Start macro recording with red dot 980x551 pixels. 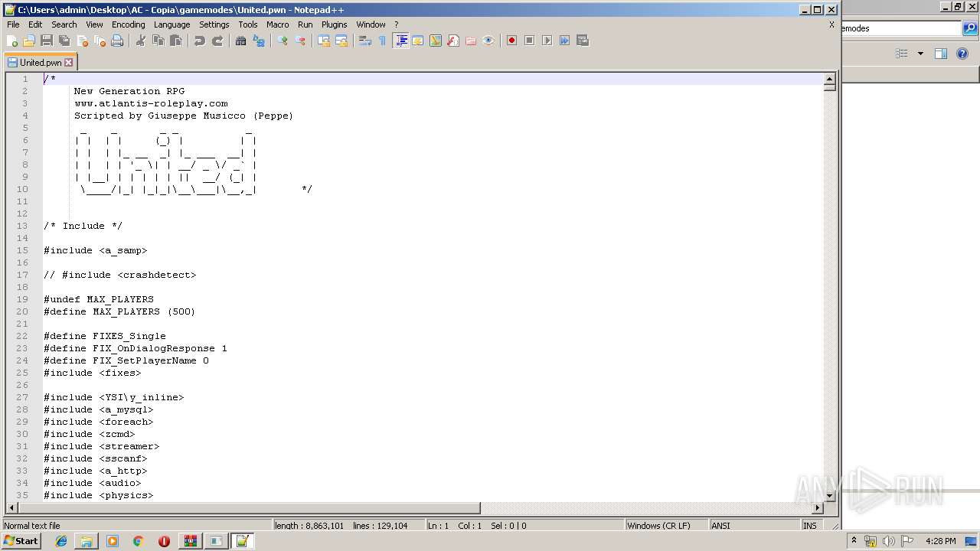pyautogui.click(x=512, y=41)
